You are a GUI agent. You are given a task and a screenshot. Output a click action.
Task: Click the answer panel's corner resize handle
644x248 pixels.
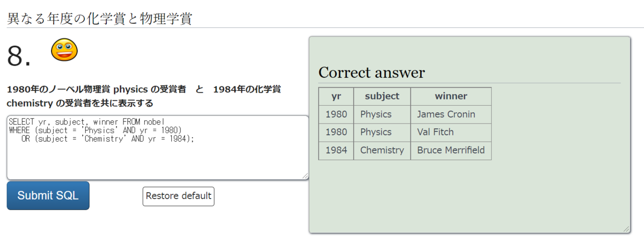626,229
